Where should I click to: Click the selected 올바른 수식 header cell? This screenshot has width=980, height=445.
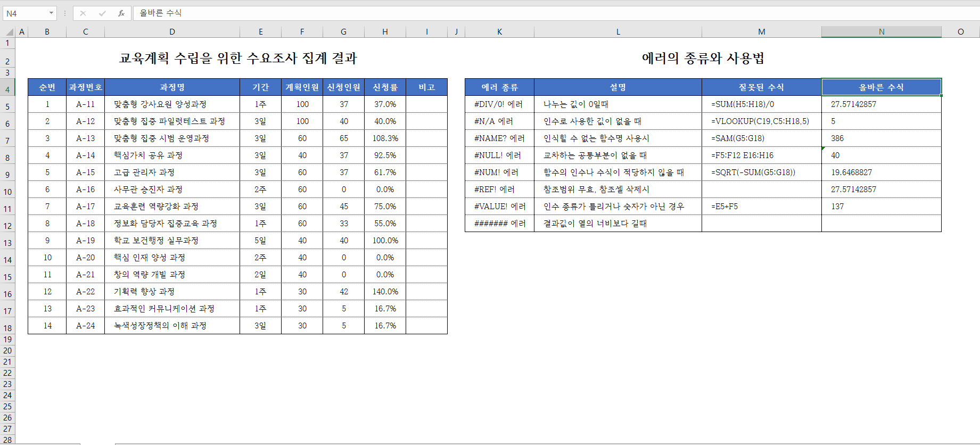coord(882,87)
